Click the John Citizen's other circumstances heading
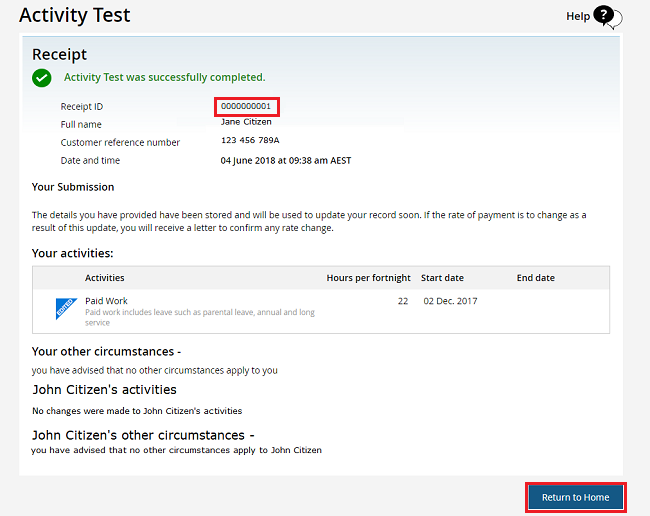The height and width of the screenshot is (516, 650). (143, 435)
